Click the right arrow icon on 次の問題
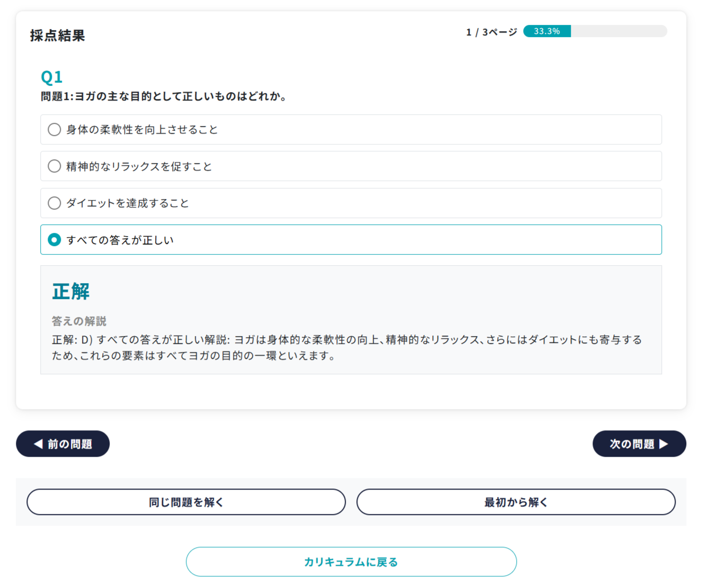Image resolution: width=708 pixels, height=588 pixels. click(664, 444)
